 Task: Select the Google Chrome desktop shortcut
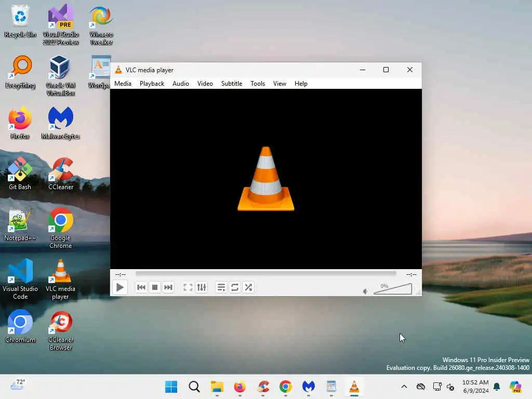61,229
